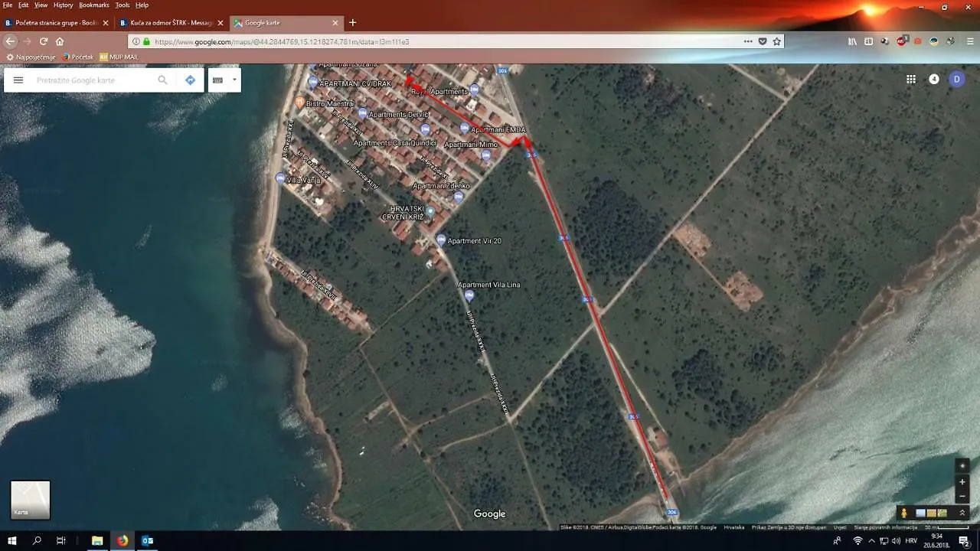Toggle the Firefox sidebar view

tap(868, 41)
